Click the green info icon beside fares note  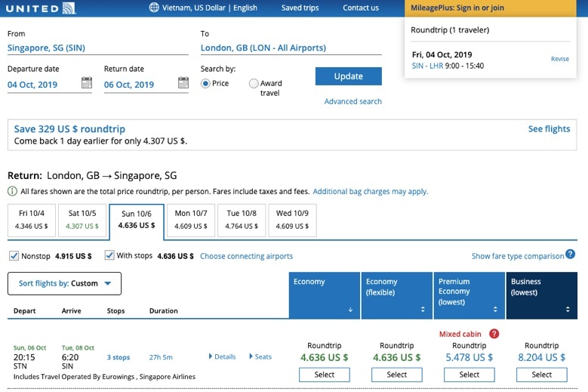[13, 192]
